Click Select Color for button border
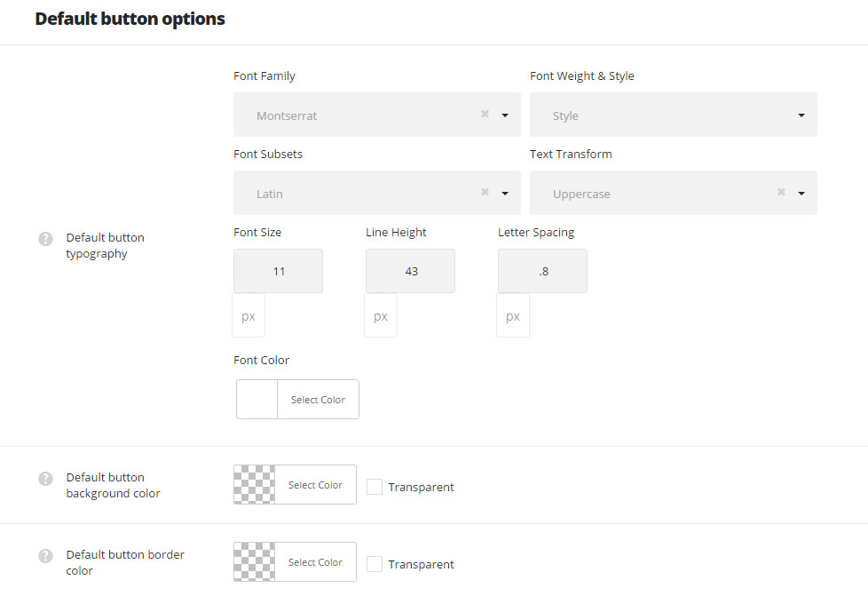 pyautogui.click(x=315, y=562)
